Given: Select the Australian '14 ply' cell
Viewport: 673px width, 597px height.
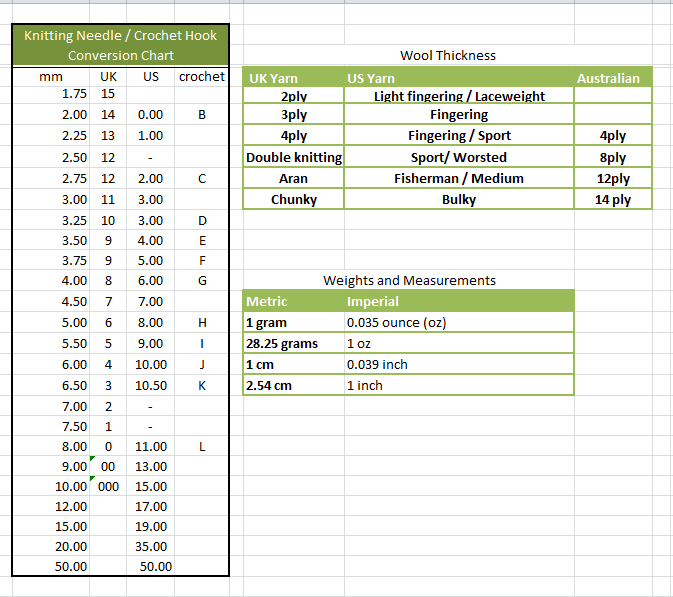Looking at the screenshot, I should [613, 200].
